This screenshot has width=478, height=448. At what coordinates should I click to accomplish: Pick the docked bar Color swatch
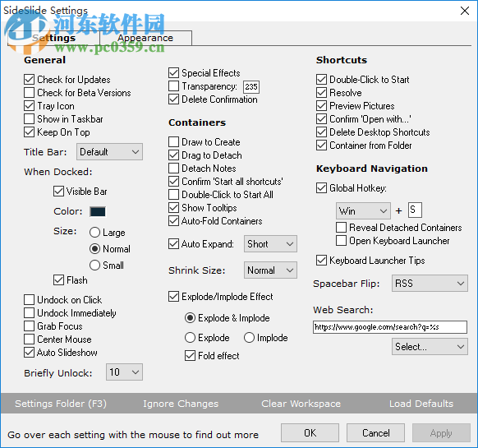tap(98, 211)
